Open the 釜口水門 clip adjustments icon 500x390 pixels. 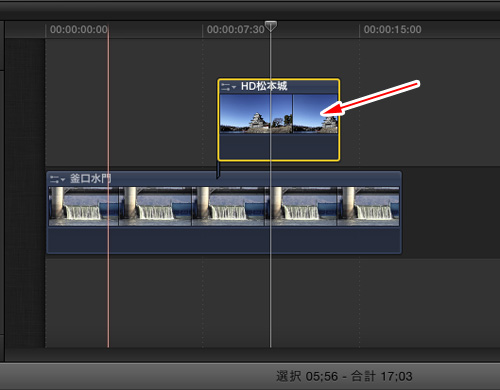tap(54, 179)
